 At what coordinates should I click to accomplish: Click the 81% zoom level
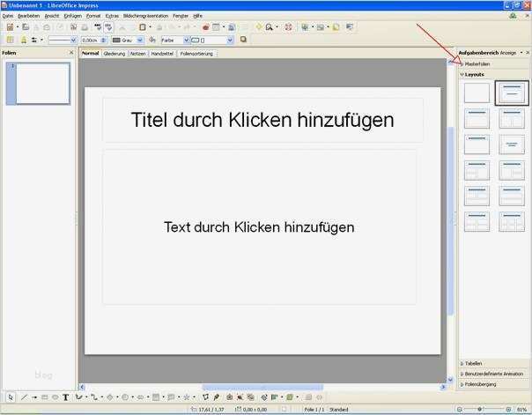tap(521, 410)
